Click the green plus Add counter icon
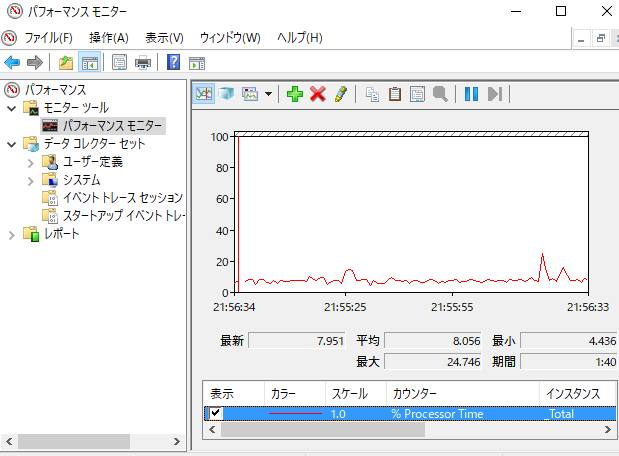This screenshot has height=456, width=619. click(x=294, y=94)
